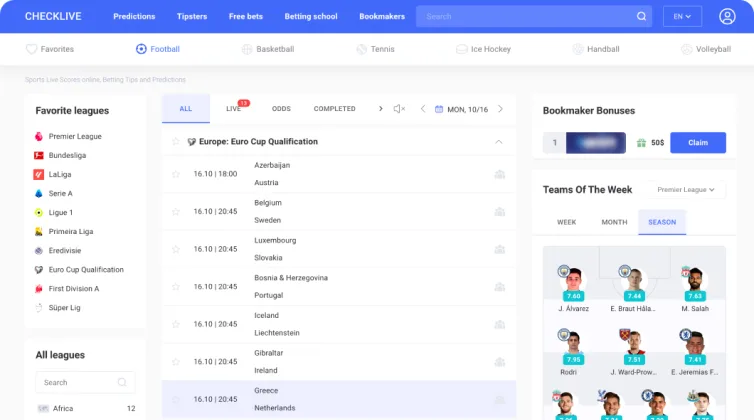Open the EN language dropdown
The height and width of the screenshot is (420, 754).
682,16
